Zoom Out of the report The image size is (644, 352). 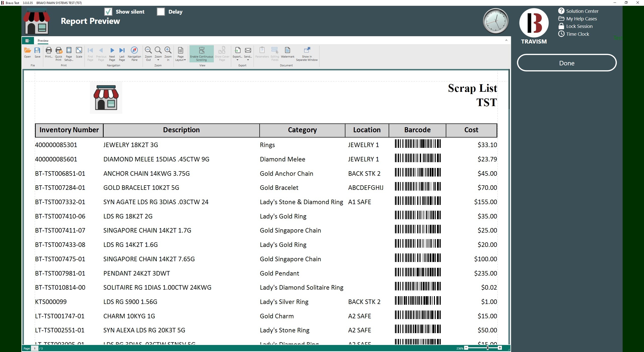click(148, 54)
